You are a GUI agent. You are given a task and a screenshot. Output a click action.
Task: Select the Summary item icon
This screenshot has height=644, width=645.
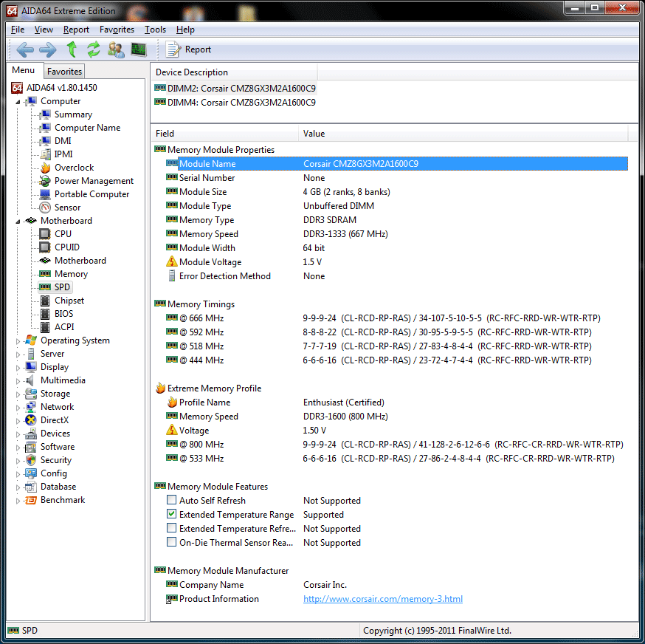click(45, 114)
